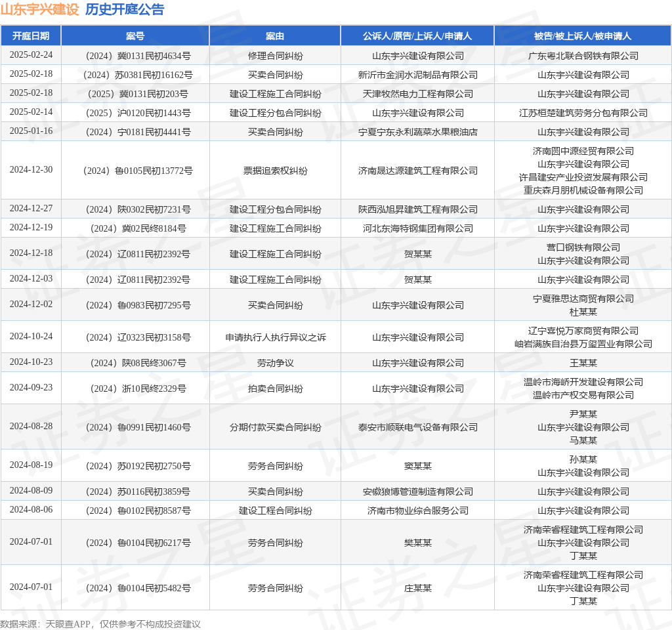Click defendant 重庆森月朋机械设备有限公司
Screen dimensions: 672x630
click(583, 190)
